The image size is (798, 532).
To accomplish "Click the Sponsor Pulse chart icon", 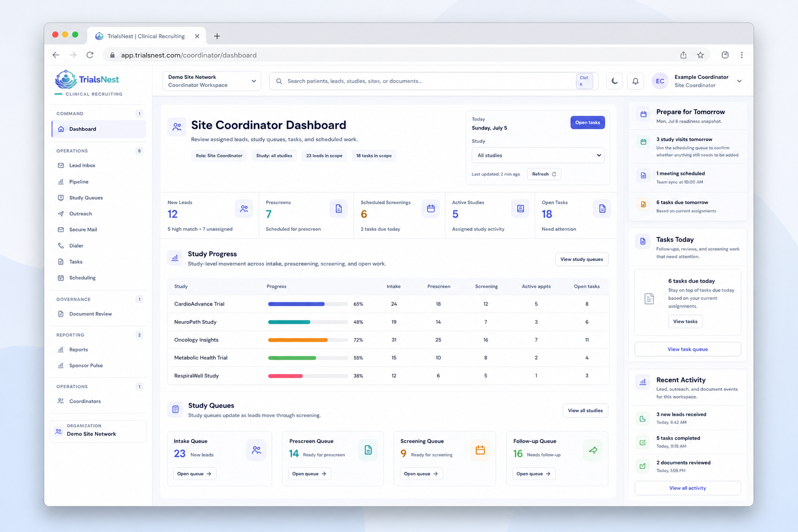I will tap(61, 365).
